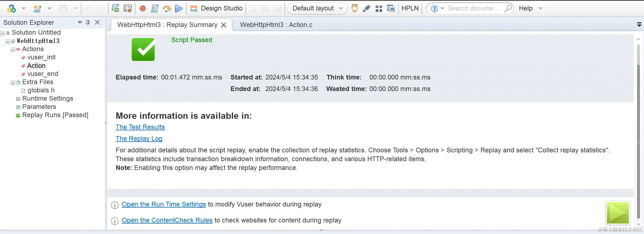
Task: Click the green Script Passed checkmark icon
Action: tap(143, 49)
